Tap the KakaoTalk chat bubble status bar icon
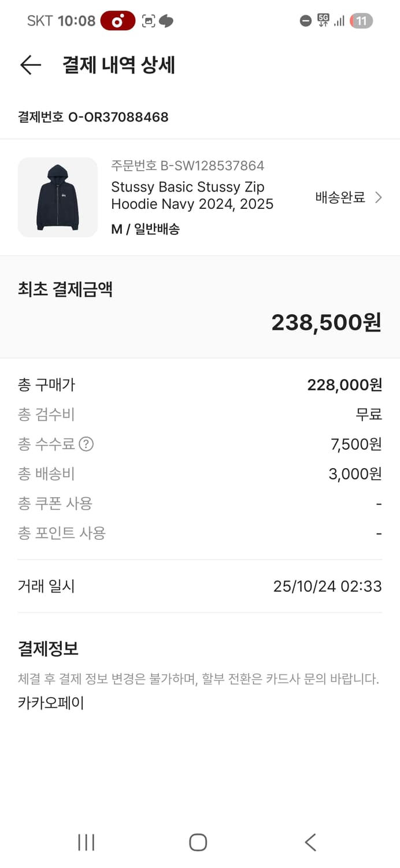Screen dimensions: 400x868 click(167, 20)
